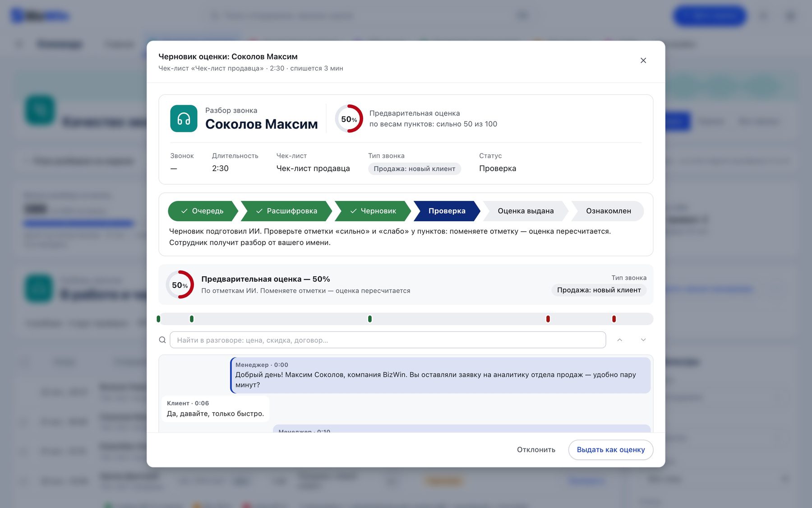Image resolution: width=812 pixels, height=508 pixels.
Task: Close the draft evaluation dialog
Action: pyautogui.click(x=643, y=61)
